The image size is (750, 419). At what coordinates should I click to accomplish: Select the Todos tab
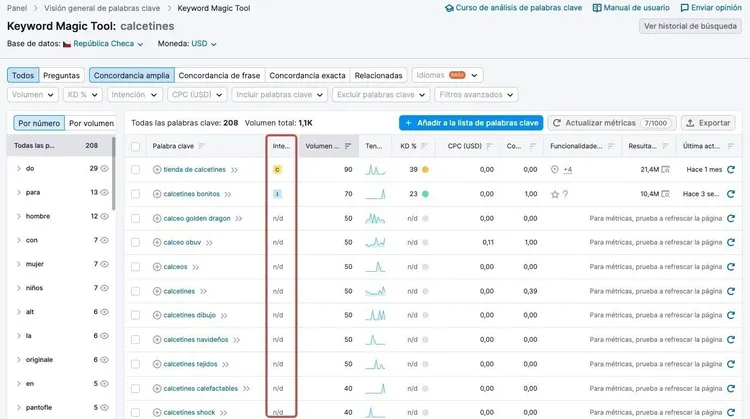click(x=23, y=75)
